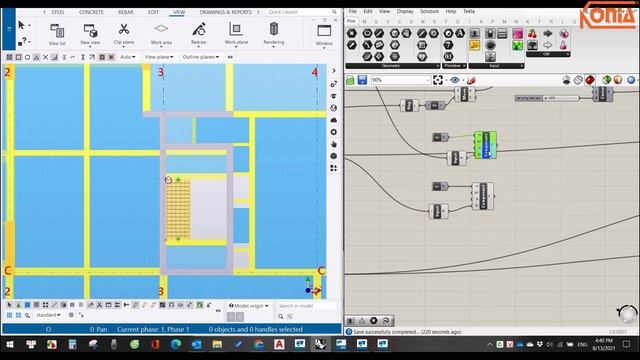Open the View plane dropdown

159,57
